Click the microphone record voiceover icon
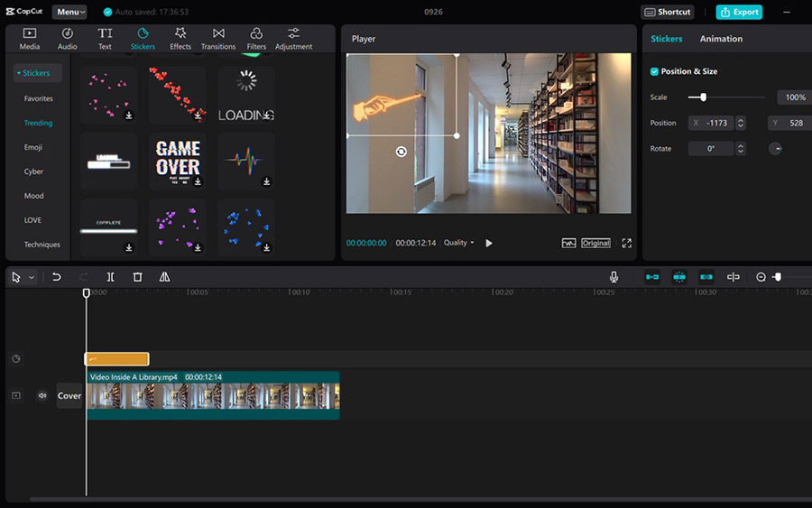Screen dimensions: 812x508 (614, 277)
